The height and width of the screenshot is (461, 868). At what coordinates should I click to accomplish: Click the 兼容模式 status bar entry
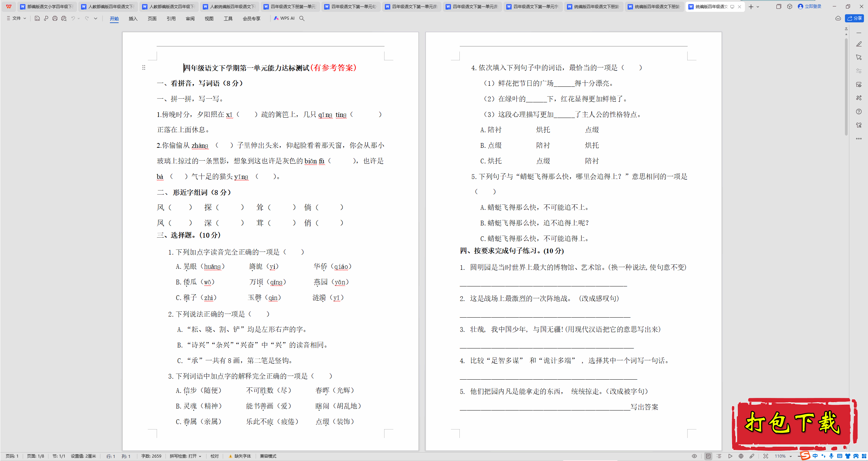(x=268, y=456)
